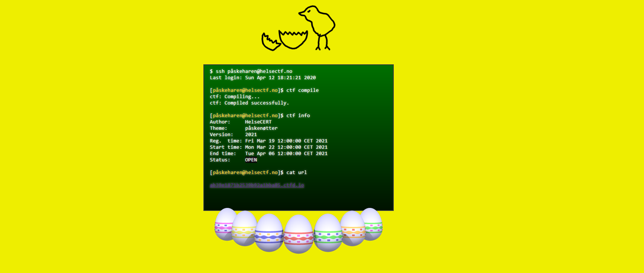This screenshot has width=644, height=273.
Task: Click the Author value 'HelseCERT'
Action: [x=258, y=122]
